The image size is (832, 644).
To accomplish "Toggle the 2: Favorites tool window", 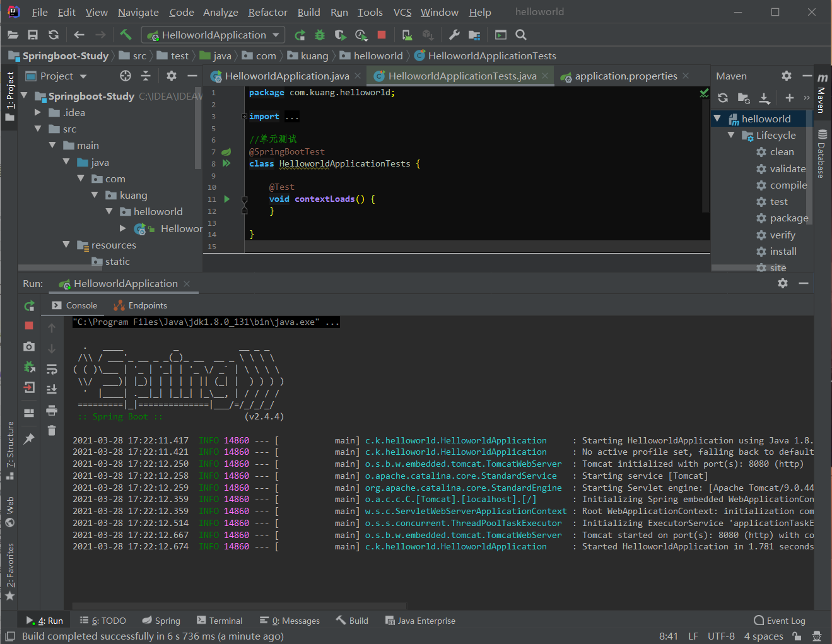I will [9, 571].
